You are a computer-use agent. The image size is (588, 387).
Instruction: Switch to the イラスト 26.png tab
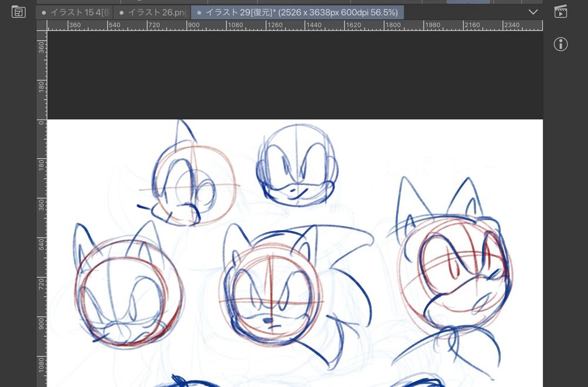(x=152, y=12)
